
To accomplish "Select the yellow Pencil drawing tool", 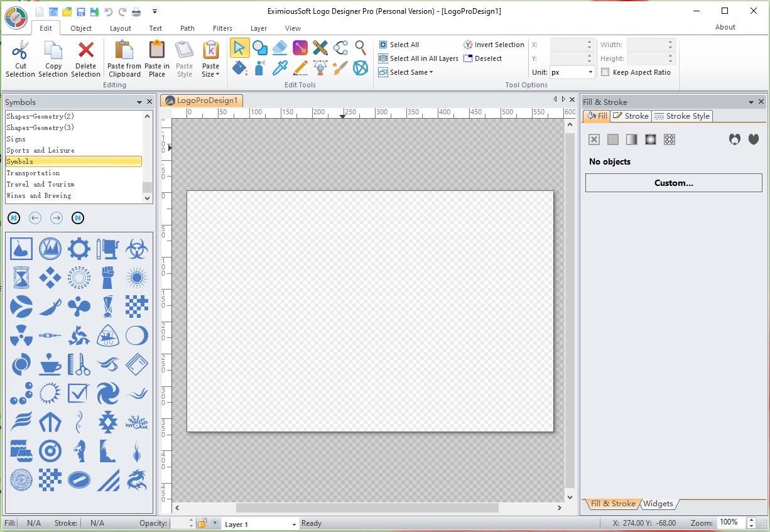I will pyautogui.click(x=300, y=68).
